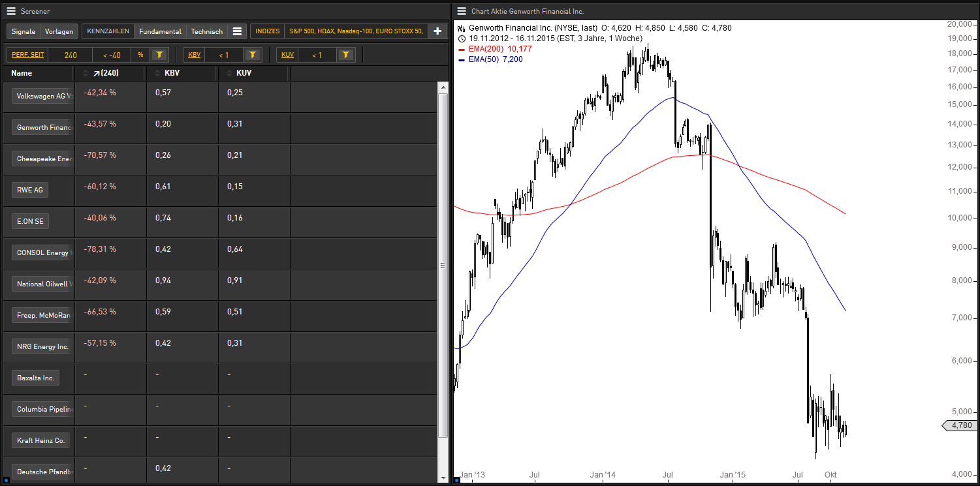Select the NRG Energy Inc. row button

tap(43, 346)
